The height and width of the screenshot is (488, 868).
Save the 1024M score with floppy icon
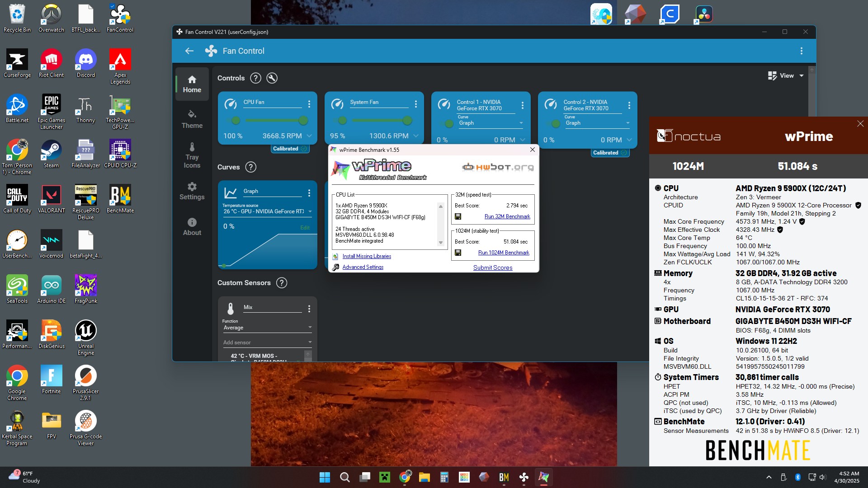(458, 253)
